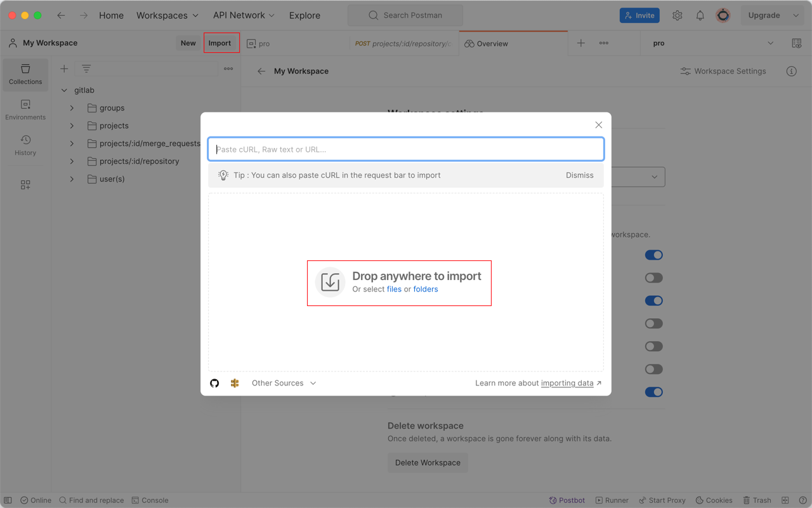Open Cookies in the status bar
Image resolution: width=812 pixels, height=508 pixels.
click(714, 500)
